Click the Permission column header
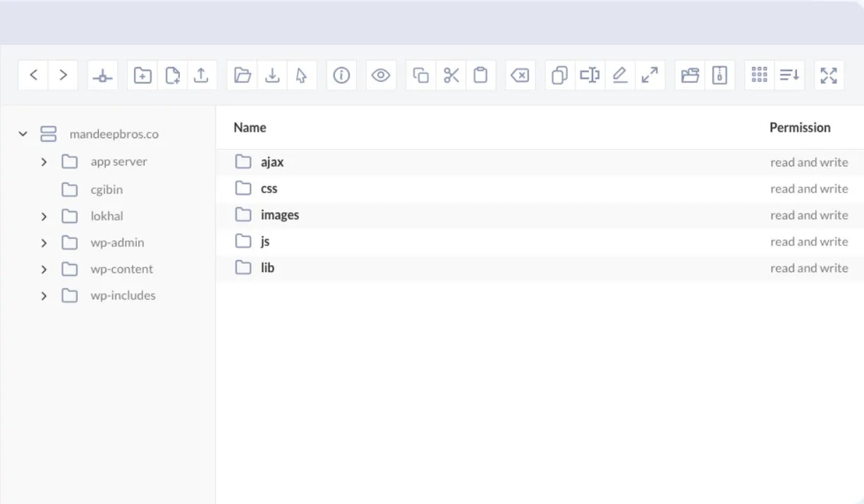The height and width of the screenshot is (504, 864). [801, 128]
